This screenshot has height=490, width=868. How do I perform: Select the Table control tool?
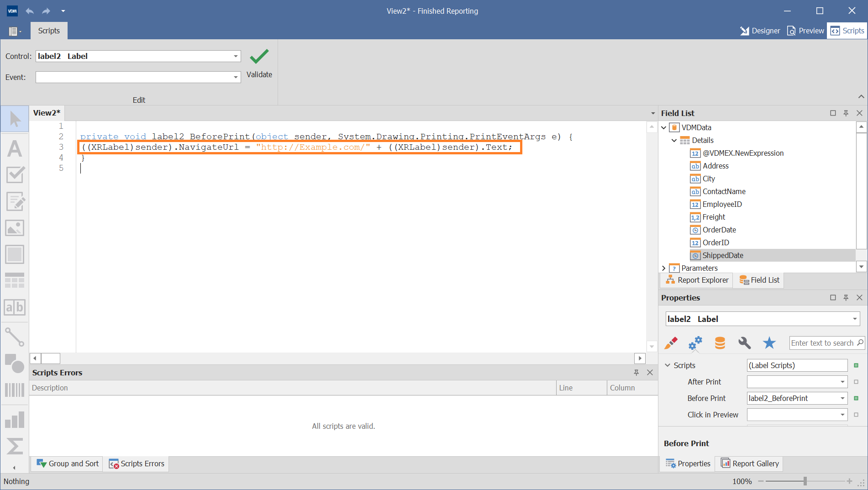[15, 280]
